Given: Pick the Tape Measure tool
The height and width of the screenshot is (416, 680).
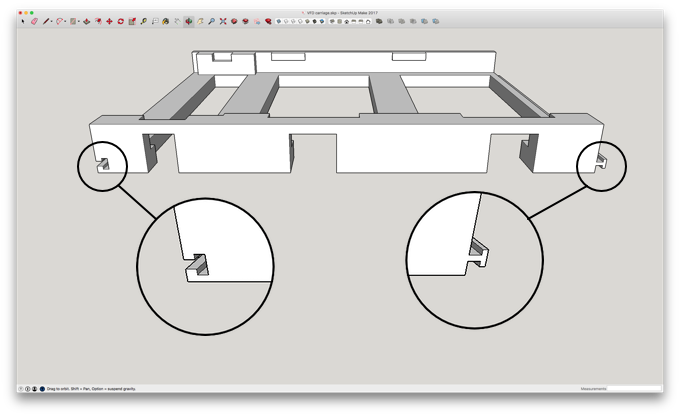Looking at the screenshot, I should click(144, 21).
